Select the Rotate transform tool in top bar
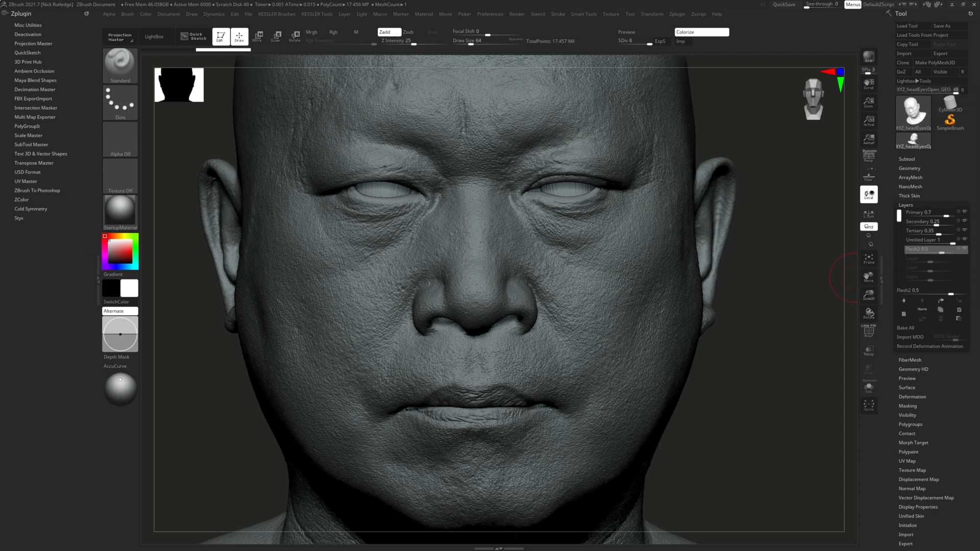Viewport: 980px width, 551px height. pyautogui.click(x=295, y=36)
